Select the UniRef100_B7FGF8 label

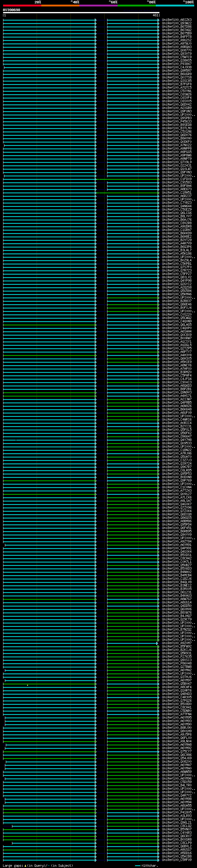177,84
